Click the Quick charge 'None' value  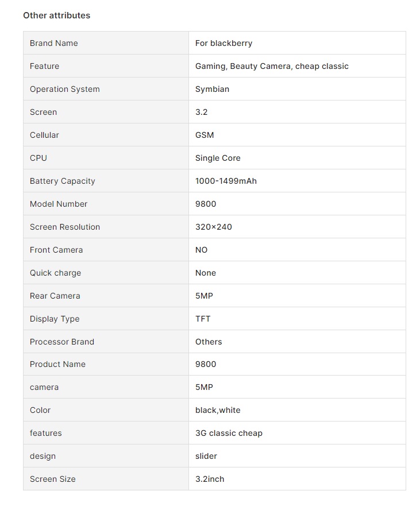tap(206, 273)
